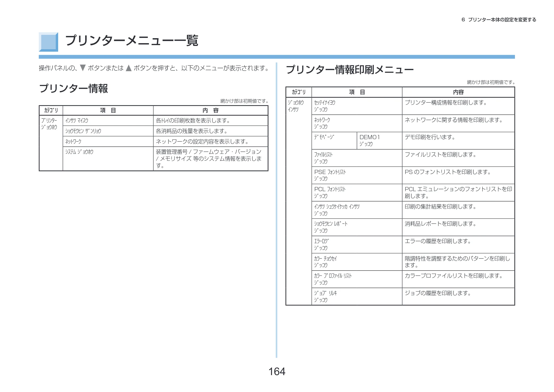Screen dimensions: 554x392
Task: Click the system info description starting 装置管理番号
Action: 211,159
